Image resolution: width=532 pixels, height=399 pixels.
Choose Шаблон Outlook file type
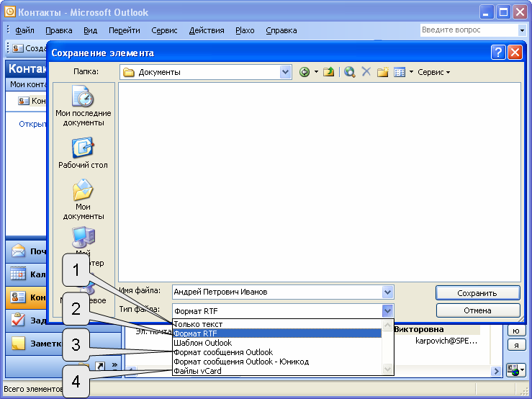pyautogui.click(x=277, y=343)
